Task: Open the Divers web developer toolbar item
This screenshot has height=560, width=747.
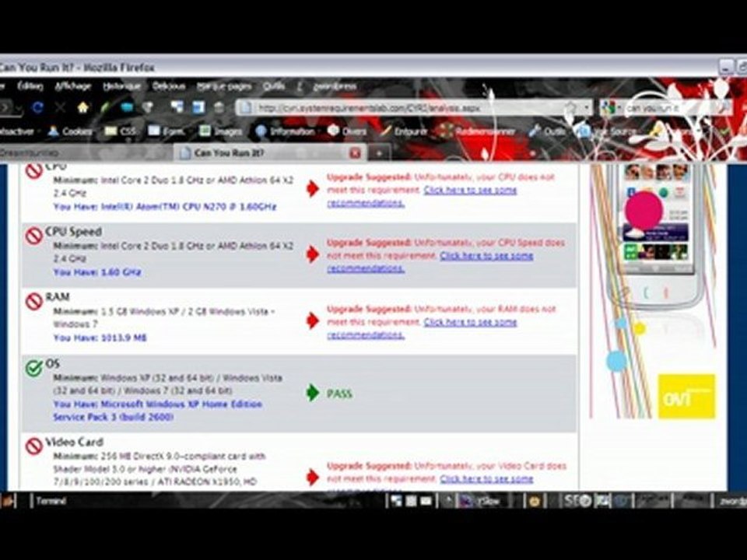Action: (x=347, y=131)
